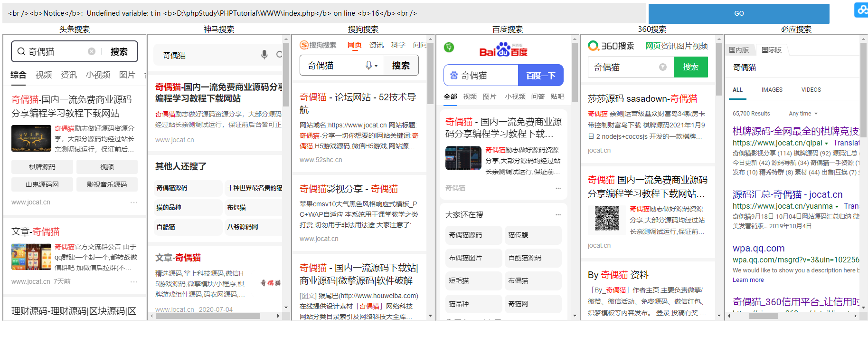Click the magnifier icon in the 头条搜索 search box
The height and width of the screenshot is (357, 868).
point(21,51)
